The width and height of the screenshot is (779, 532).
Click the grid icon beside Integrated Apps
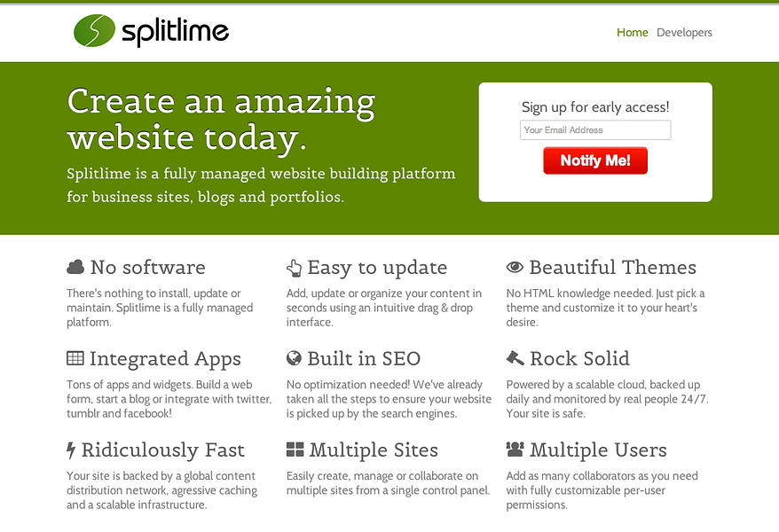coord(75,358)
